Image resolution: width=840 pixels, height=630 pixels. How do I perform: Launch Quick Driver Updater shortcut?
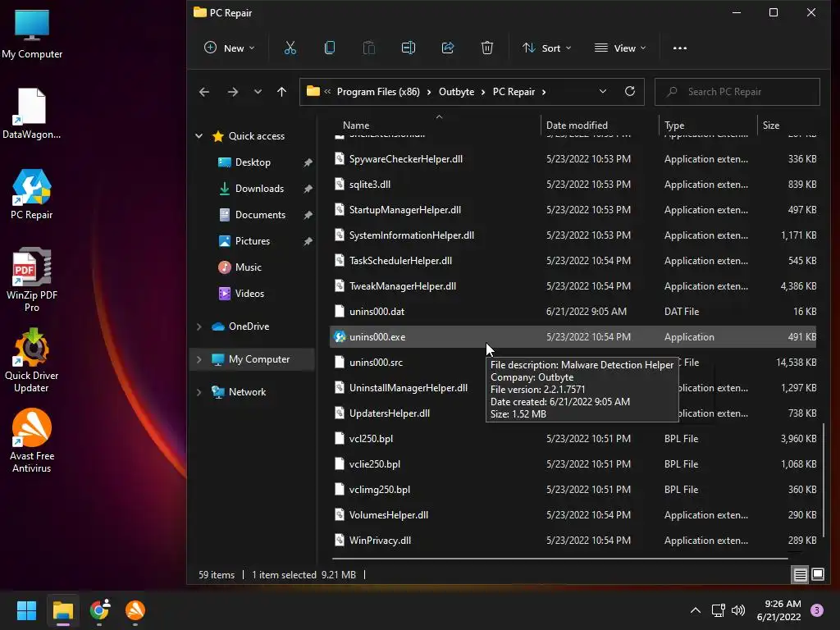[x=32, y=360]
